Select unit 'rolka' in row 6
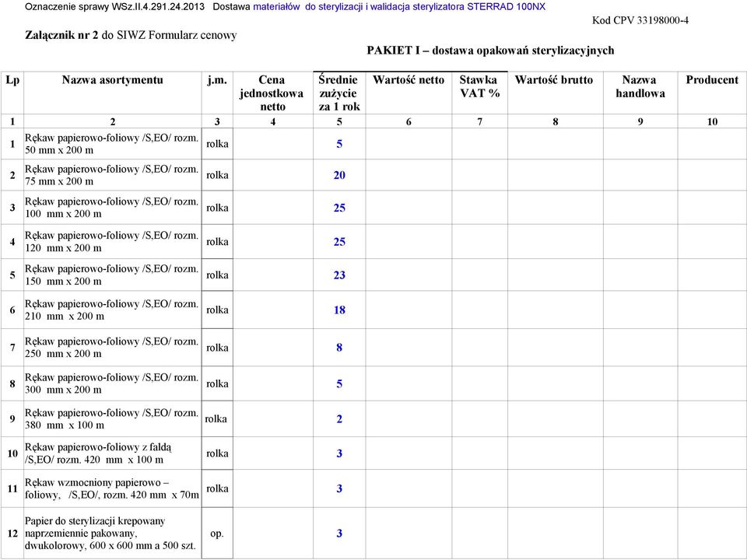Screen dimensions: 747x560 pyautogui.click(x=217, y=310)
